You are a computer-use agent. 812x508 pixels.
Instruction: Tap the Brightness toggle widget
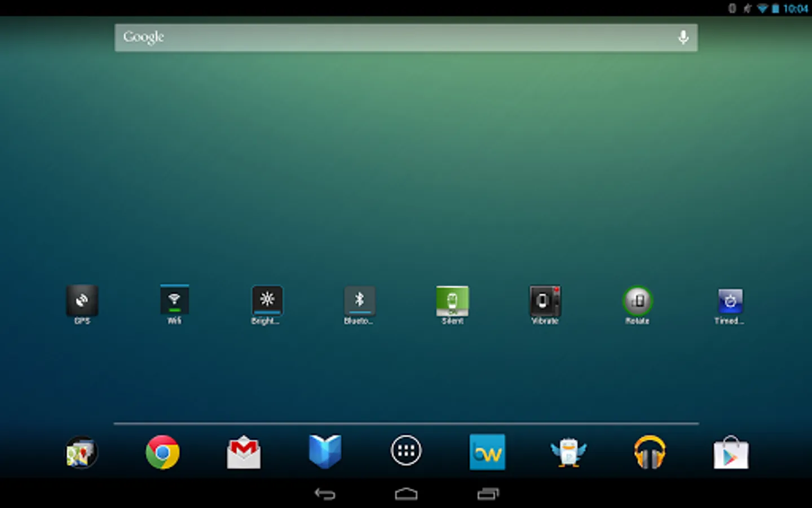pyautogui.click(x=267, y=305)
